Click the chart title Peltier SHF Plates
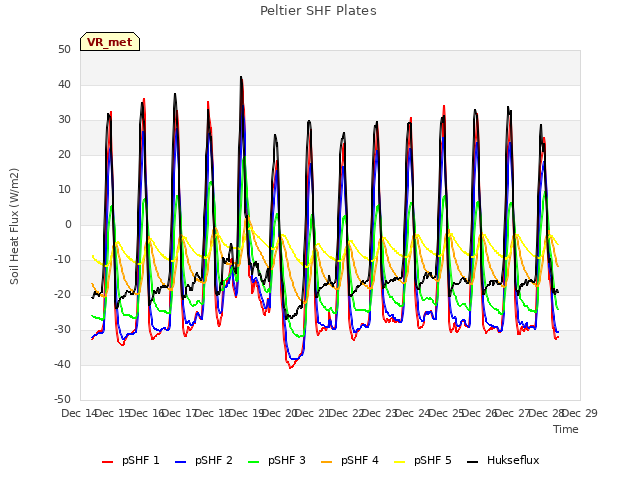This screenshot has height=480, width=640. (x=318, y=11)
